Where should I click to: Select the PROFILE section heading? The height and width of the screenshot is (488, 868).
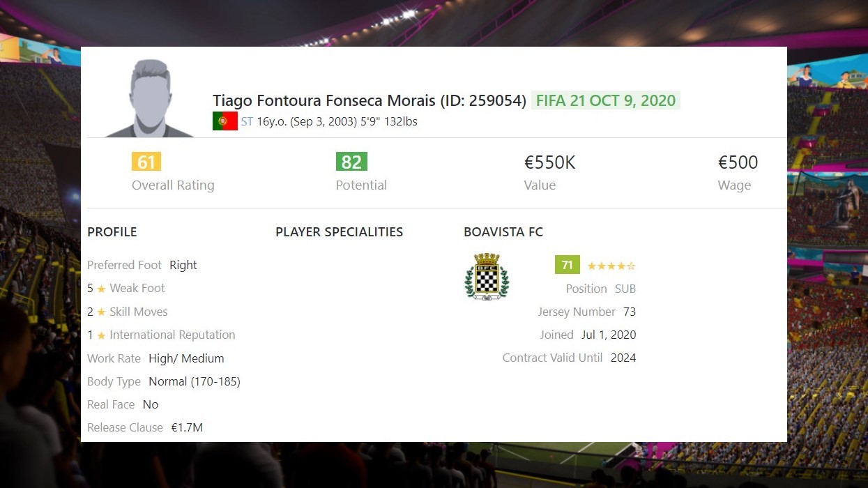112,232
